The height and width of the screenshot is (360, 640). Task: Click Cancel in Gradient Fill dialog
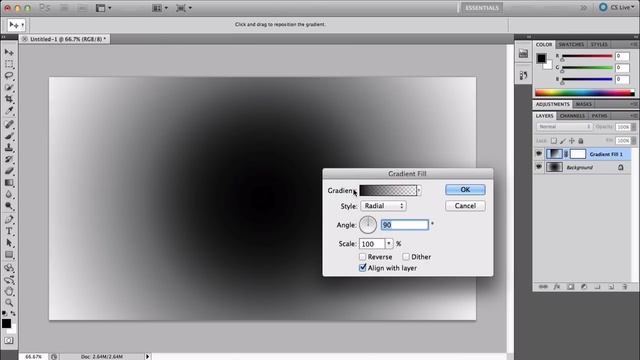point(465,206)
